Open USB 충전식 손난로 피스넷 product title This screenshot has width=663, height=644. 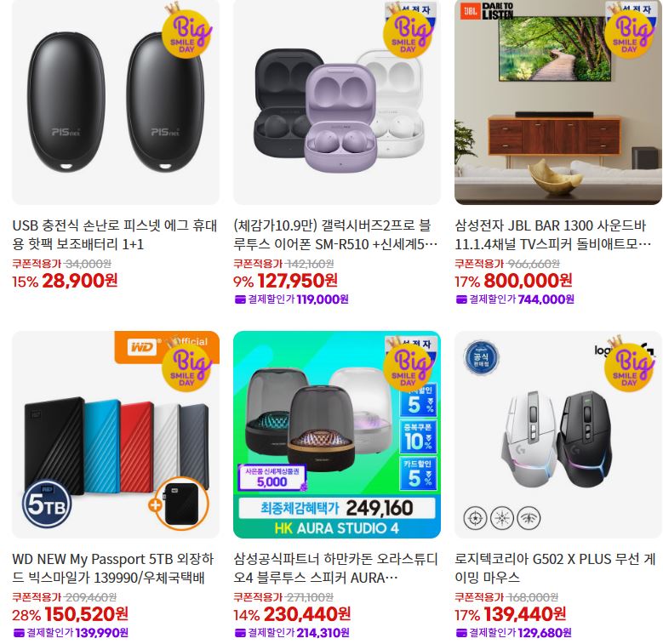pos(115,235)
